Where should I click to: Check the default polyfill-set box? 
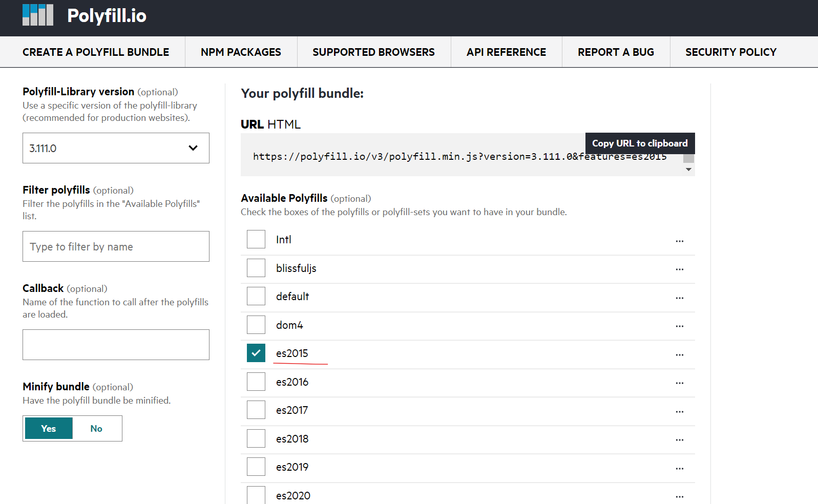click(x=256, y=296)
